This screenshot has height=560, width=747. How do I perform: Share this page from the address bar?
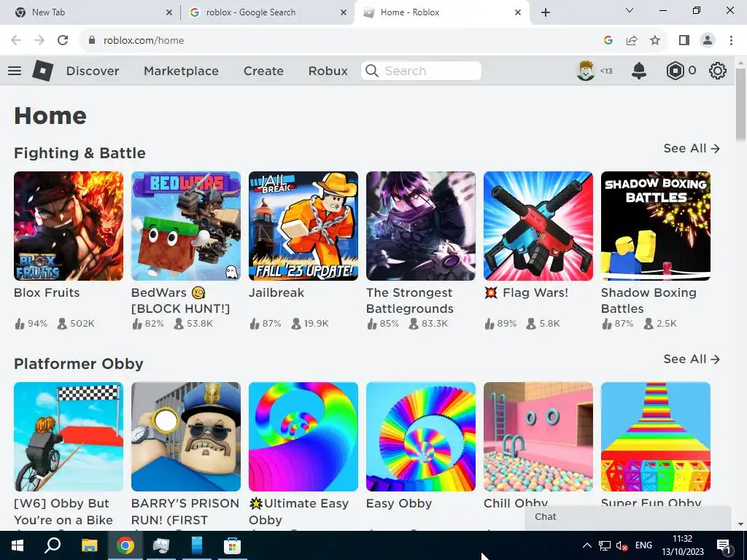(632, 41)
